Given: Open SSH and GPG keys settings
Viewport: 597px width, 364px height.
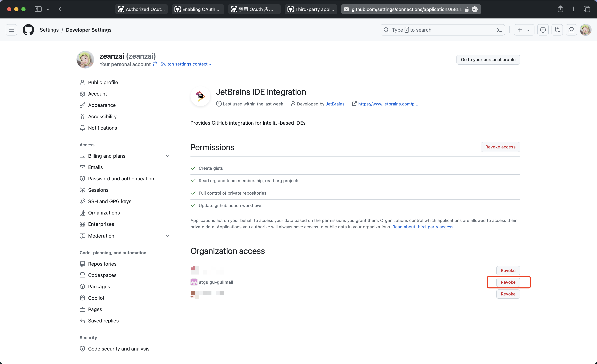Looking at the screenshot, I should (x=109, y=201).
